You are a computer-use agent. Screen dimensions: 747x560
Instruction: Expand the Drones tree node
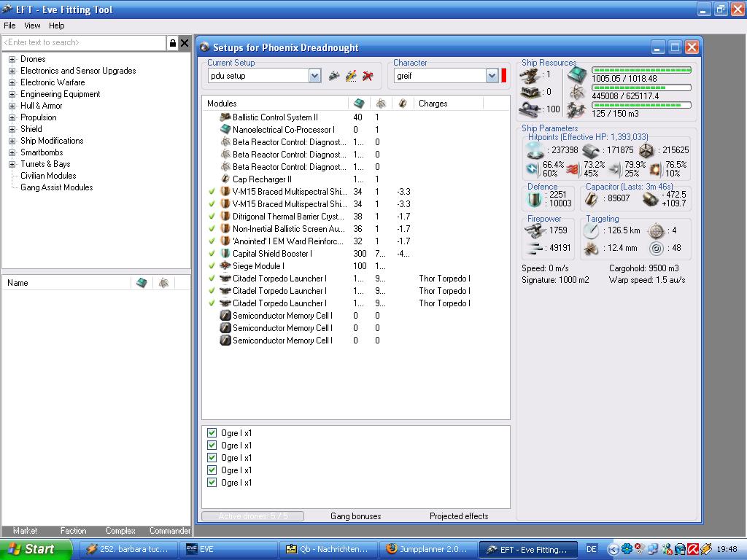12,60
